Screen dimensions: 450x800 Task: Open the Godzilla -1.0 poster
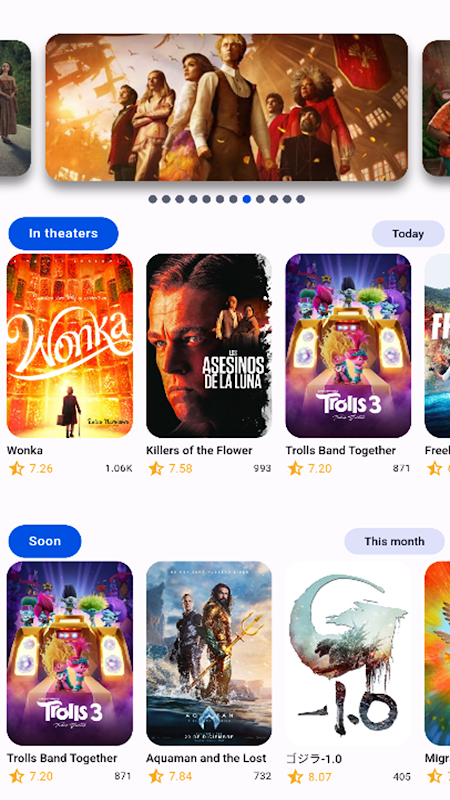[348, 654]
